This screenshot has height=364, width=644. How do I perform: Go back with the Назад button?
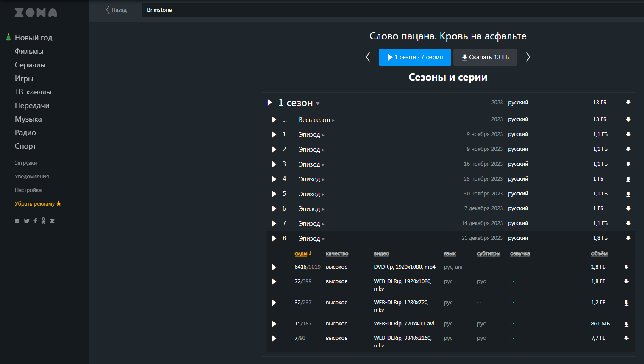pos(117,10)
